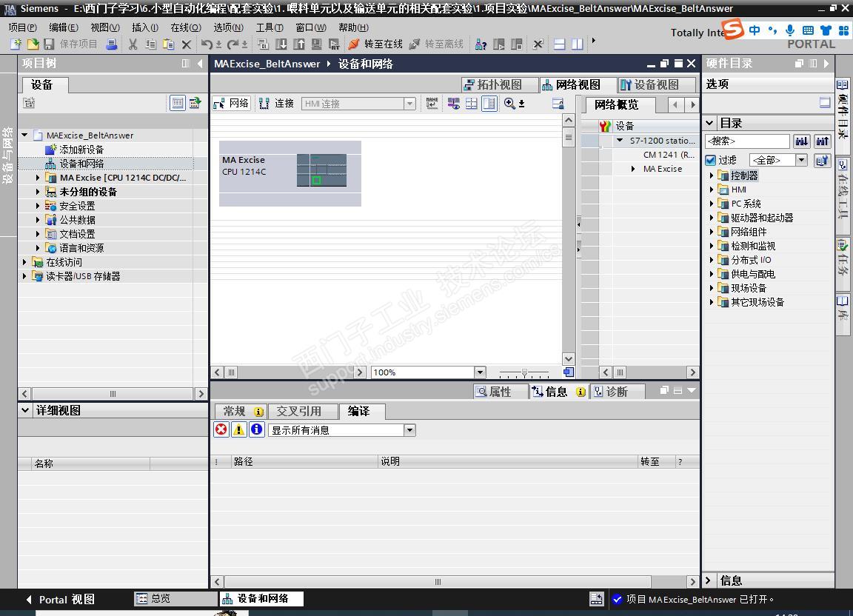
Task: Open the <全部> profile filter dropdown
Action: pyautogui.click(x=801, y=160)
